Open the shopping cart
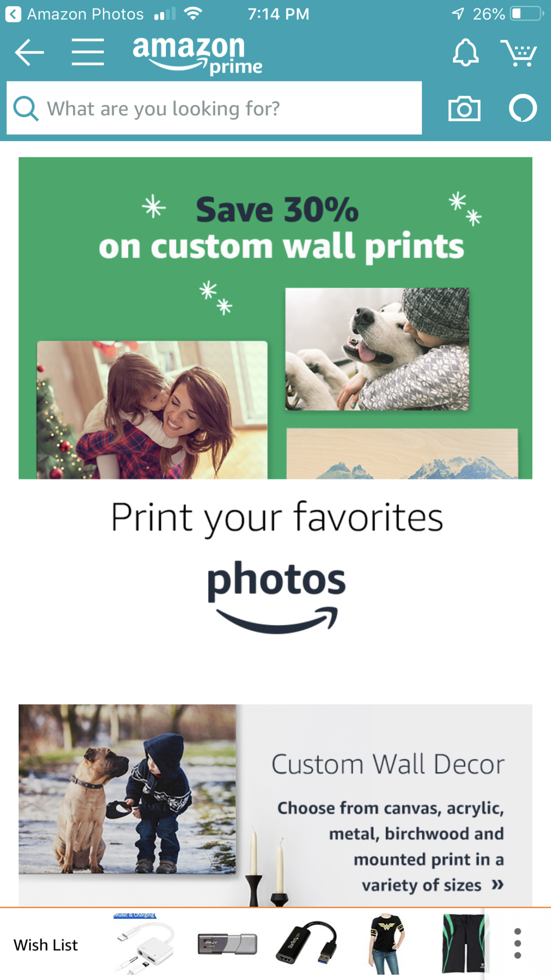Screen dimensions: 551x980 click(519, 53)
